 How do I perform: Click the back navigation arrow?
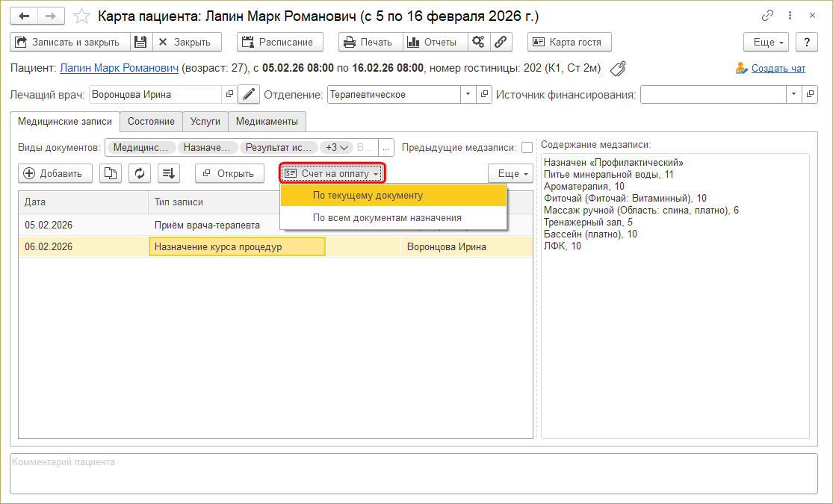(25, 16)
